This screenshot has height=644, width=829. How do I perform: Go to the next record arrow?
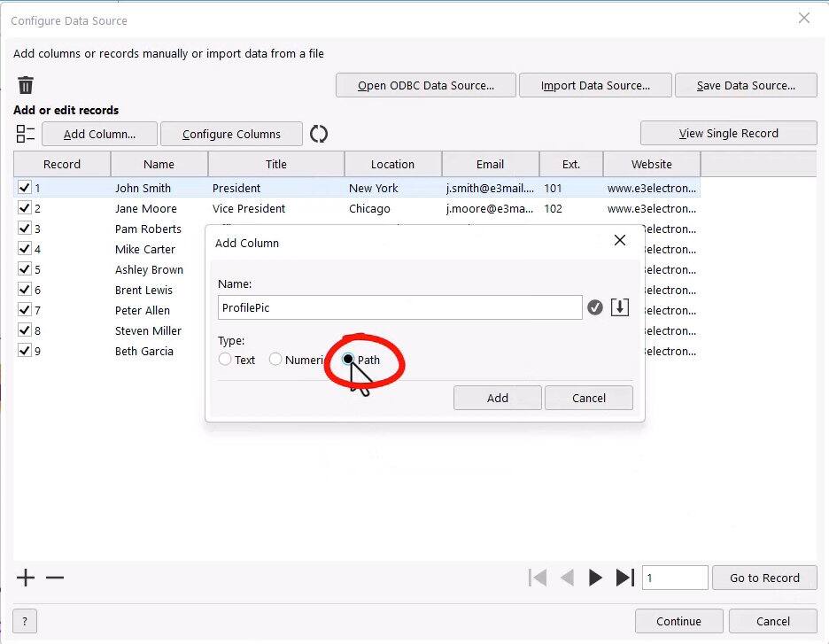pos(595,578)
